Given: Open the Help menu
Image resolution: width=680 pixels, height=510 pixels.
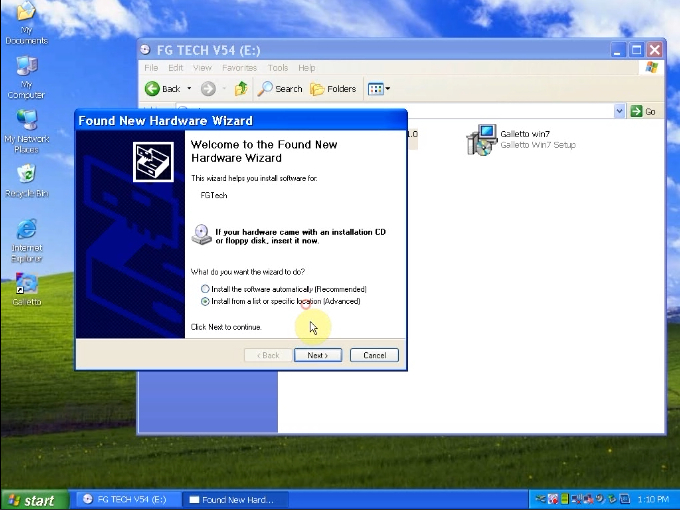Looking at the screenshot, I should click(307, 68).
